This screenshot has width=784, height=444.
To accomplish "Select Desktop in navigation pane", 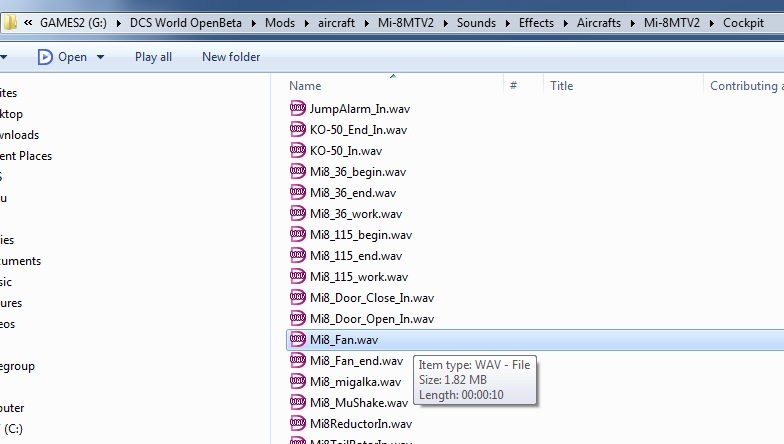I will [x=12, y=114].
